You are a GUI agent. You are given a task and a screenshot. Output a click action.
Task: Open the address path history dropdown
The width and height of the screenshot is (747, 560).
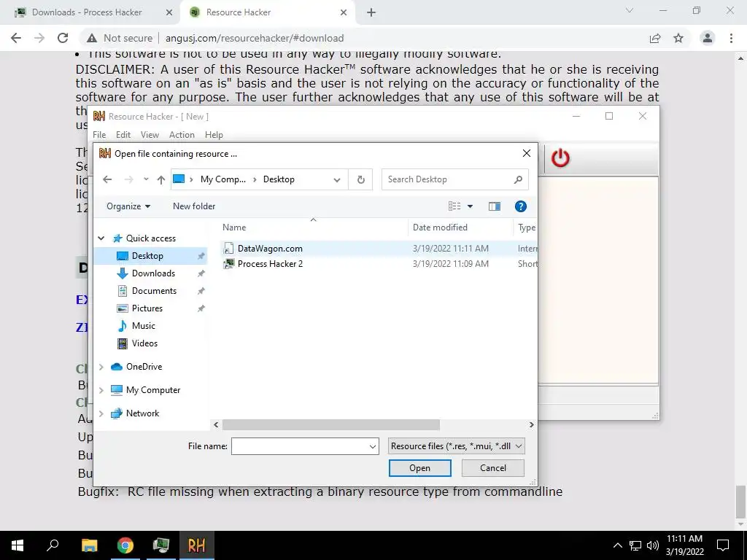pos(337,179)
